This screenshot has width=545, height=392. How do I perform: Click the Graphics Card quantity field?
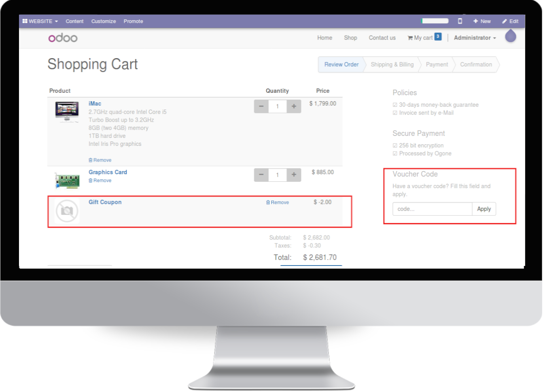point(277,175)
